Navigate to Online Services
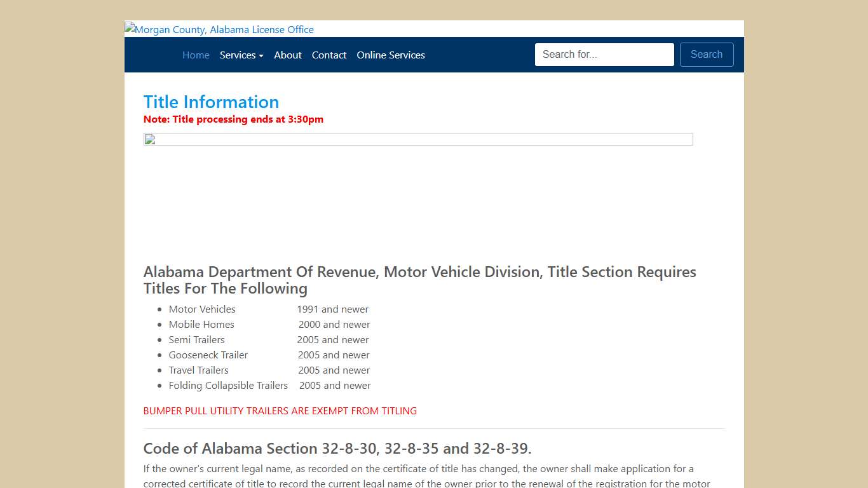The width and height of the screenshot is (868, 488). pyautogui.click(x=390, y=55)
